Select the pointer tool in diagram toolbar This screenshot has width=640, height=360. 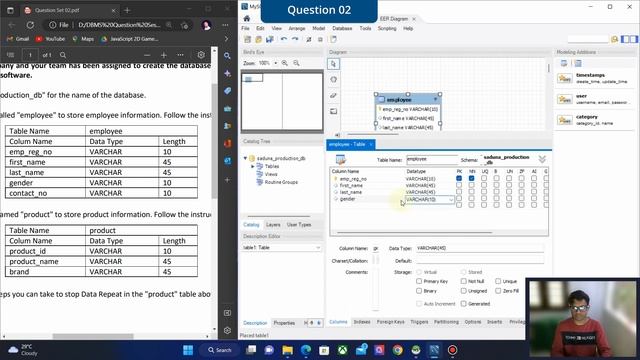[x=333, y=64]
